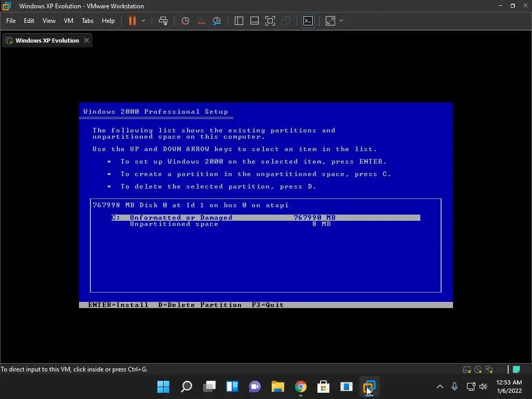Click the ENTER=Install status text

click(x=118, y=304)
